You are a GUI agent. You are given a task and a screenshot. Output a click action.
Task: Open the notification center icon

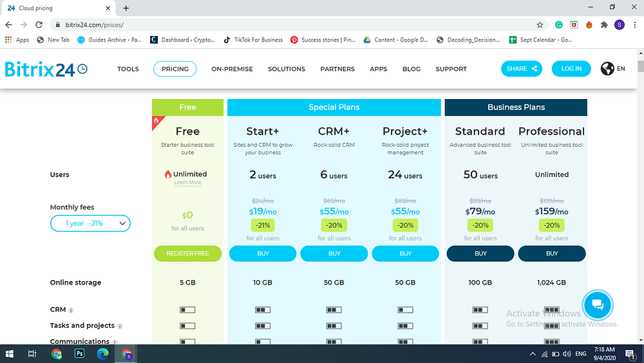click(x=630, y=353)
